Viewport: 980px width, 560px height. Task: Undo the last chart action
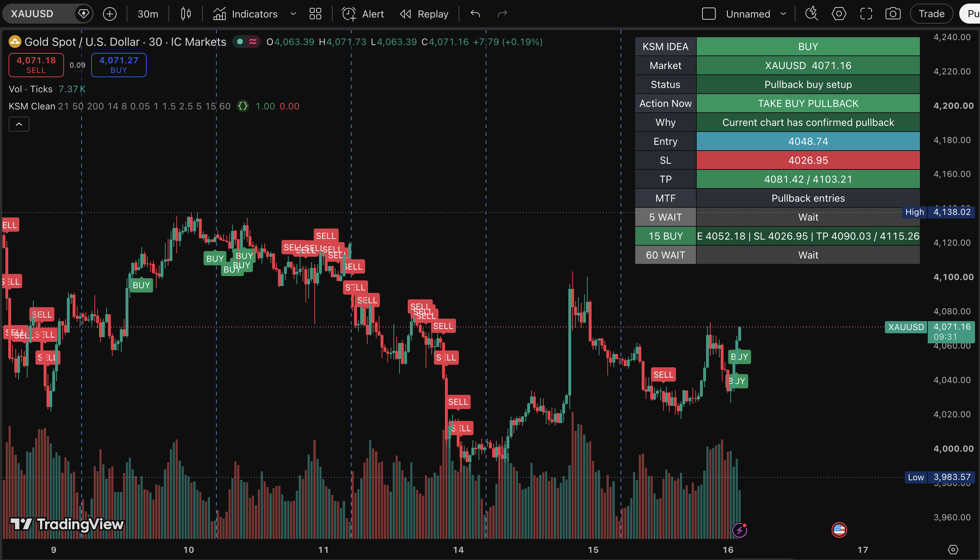point(475,14)
